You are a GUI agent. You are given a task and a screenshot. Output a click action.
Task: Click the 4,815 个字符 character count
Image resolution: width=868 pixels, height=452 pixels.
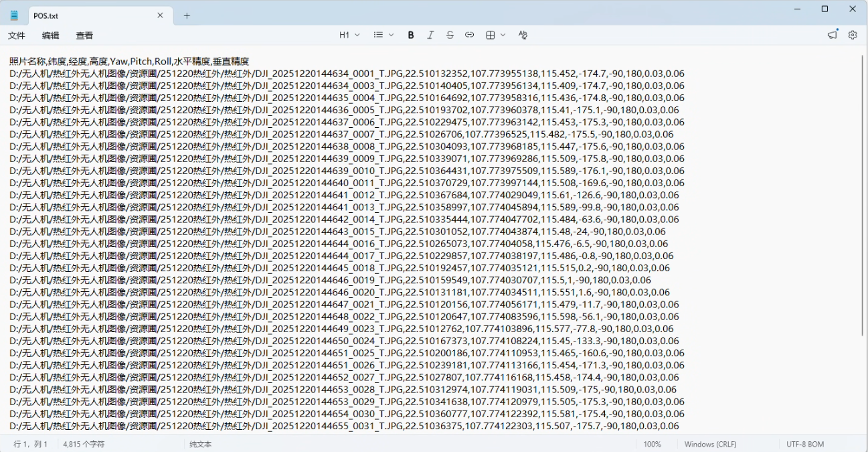[x=84, y=444]
